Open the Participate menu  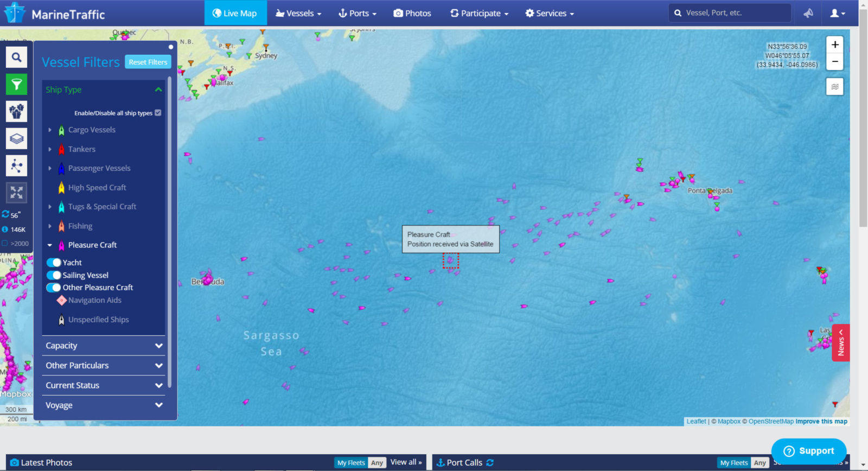(x=480, y=13)
